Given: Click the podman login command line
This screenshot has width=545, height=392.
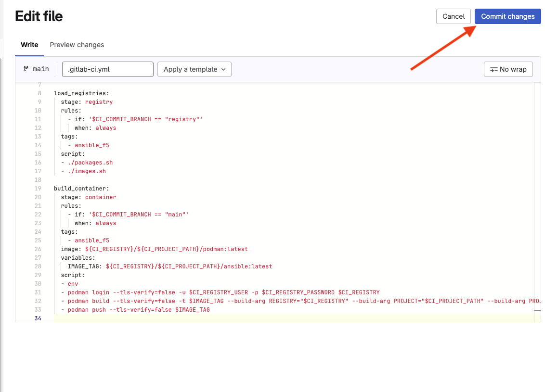Looking at the screenshot, I should point(221,292).
